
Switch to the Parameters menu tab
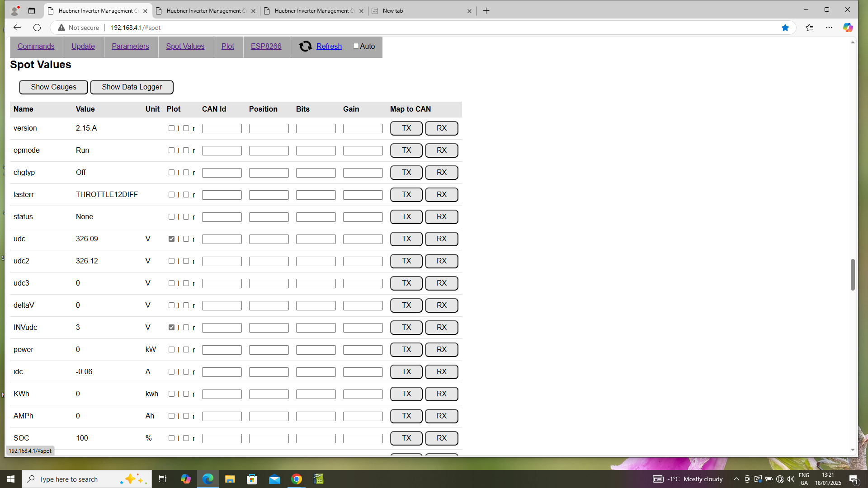[x=130, y=46]
